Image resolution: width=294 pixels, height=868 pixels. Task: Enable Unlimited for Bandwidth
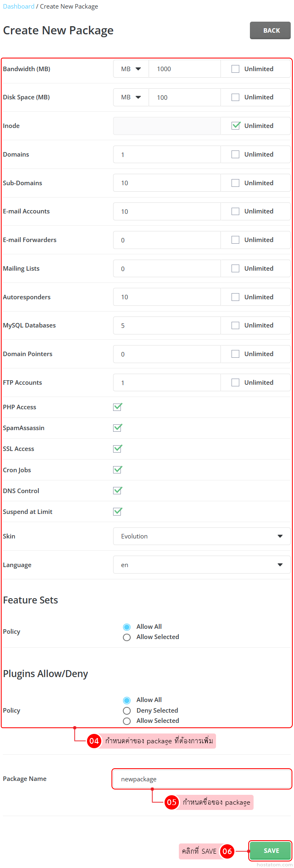pyautogui.click(x=236, y=69)
